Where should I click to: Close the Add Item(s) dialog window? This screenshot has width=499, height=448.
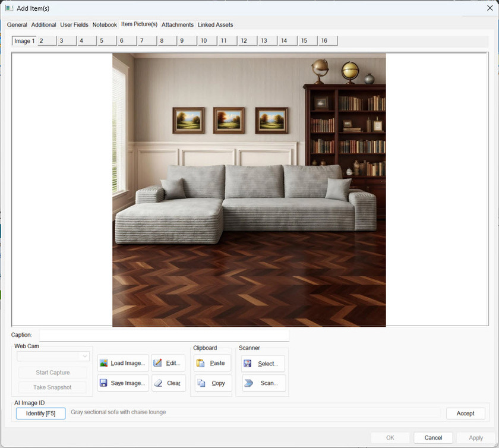(489, 8)
